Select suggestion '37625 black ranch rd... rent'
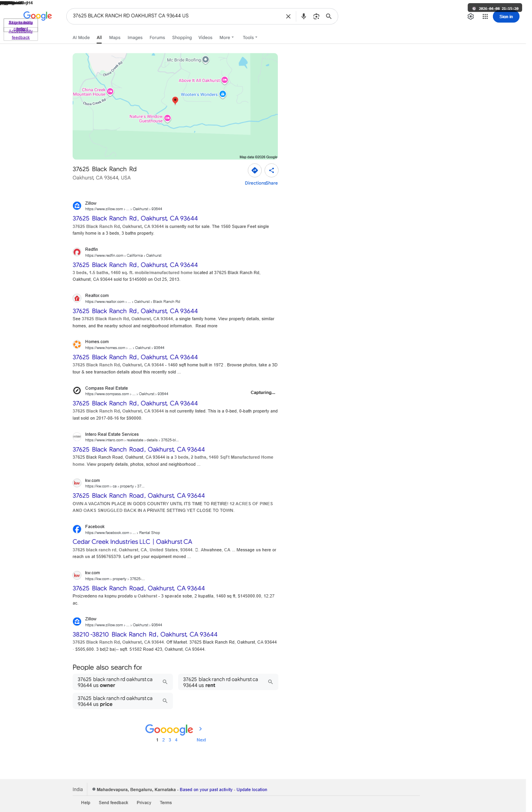This screenshot has width=532, height=812. point(228,682)
